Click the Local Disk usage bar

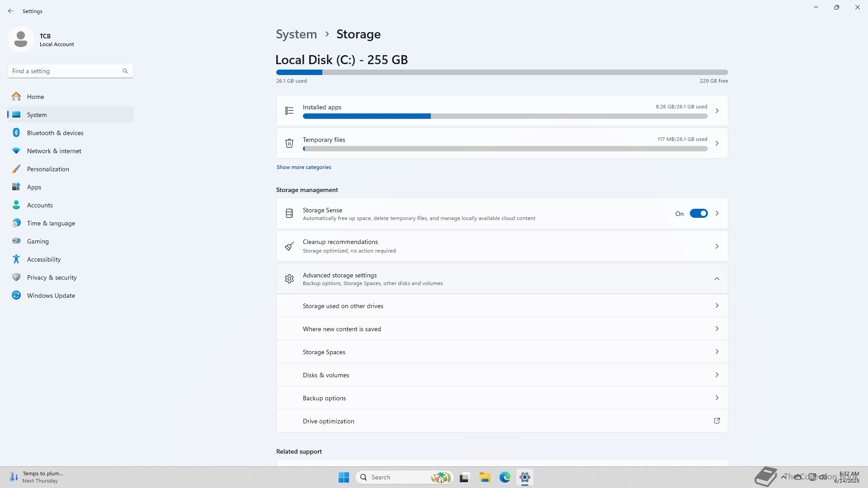pyautogui.click(x=502, y=72)
